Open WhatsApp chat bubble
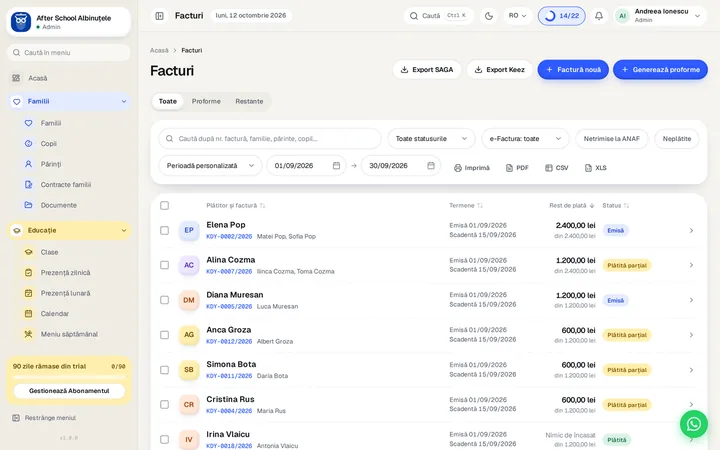Screen dimensions: 720x450 [x=693, y=424]
